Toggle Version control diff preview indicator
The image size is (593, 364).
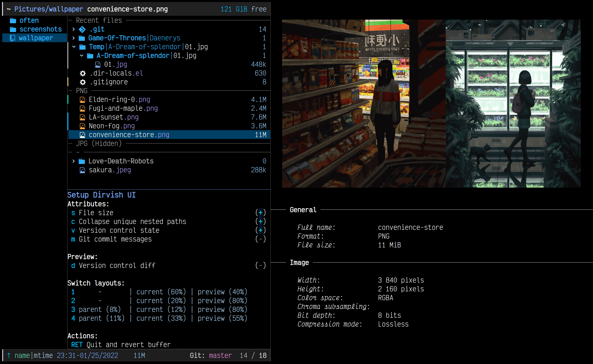coord(260,265)
